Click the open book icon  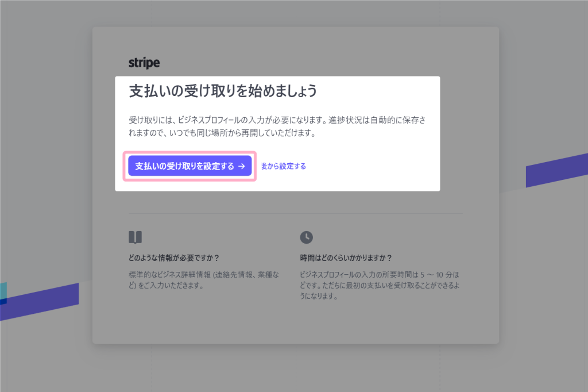pos(135,237)
